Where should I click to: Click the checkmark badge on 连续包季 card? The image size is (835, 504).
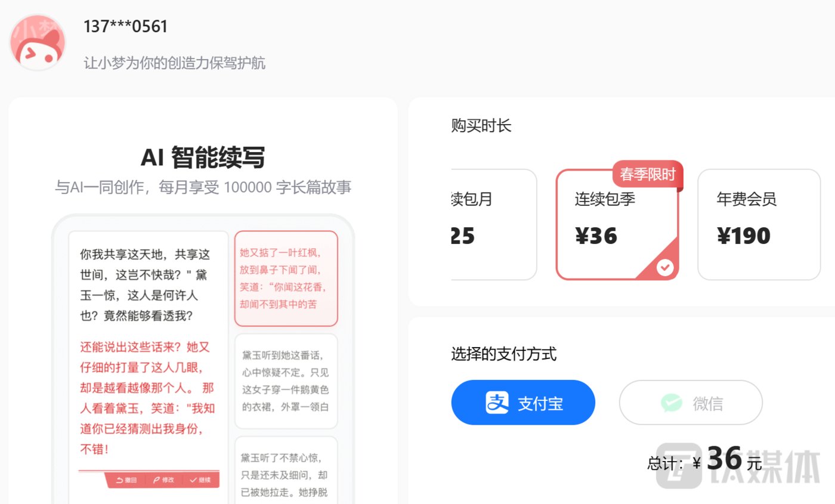point(665,268)
